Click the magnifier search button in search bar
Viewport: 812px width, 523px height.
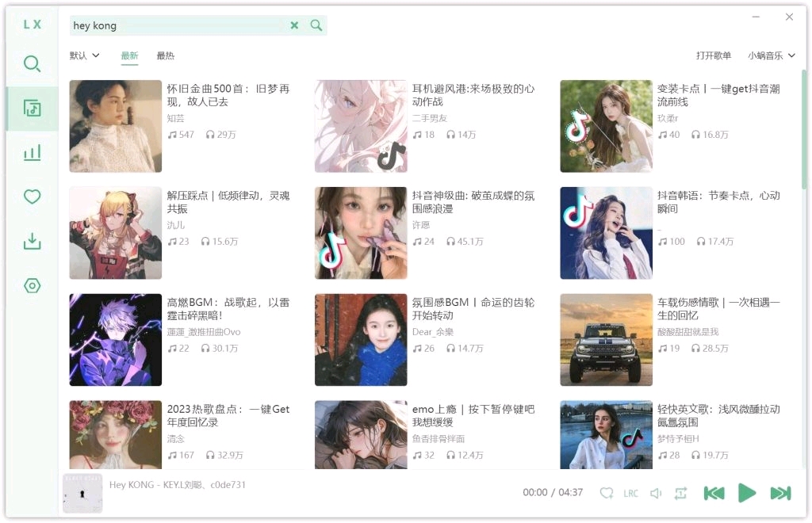pyautogui.click(x=316, y=25)
